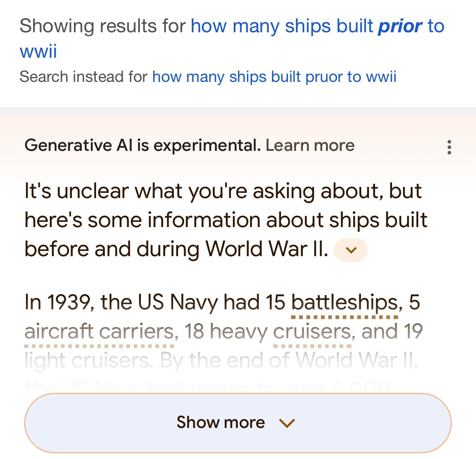Click the bold italic word 'prior'

click(x=400, y=26)
